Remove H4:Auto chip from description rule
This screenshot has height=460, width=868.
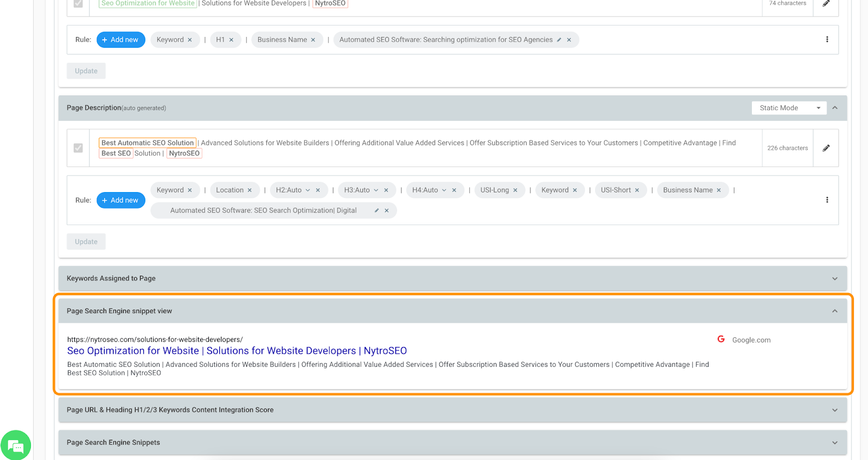point(454,190)
